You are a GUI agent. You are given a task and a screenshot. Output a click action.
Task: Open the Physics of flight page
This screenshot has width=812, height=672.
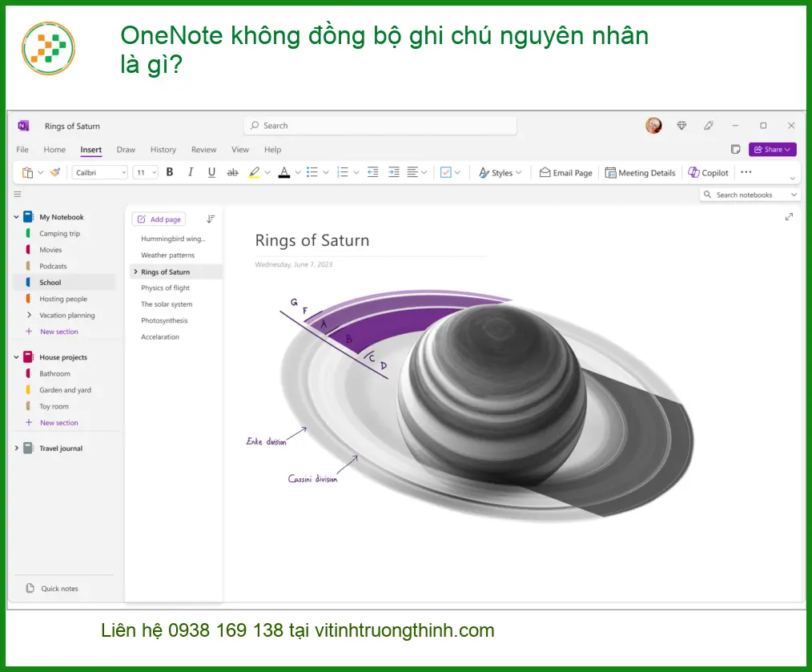(x=165, y=288)
